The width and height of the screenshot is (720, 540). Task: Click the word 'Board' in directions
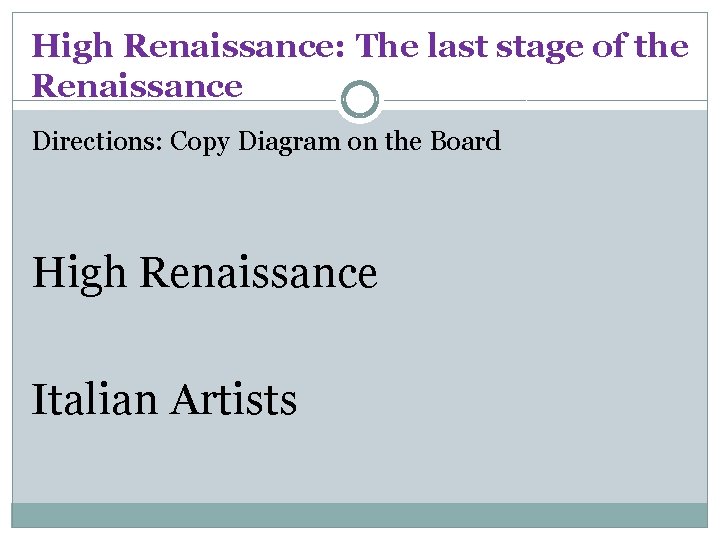(465, 141)
